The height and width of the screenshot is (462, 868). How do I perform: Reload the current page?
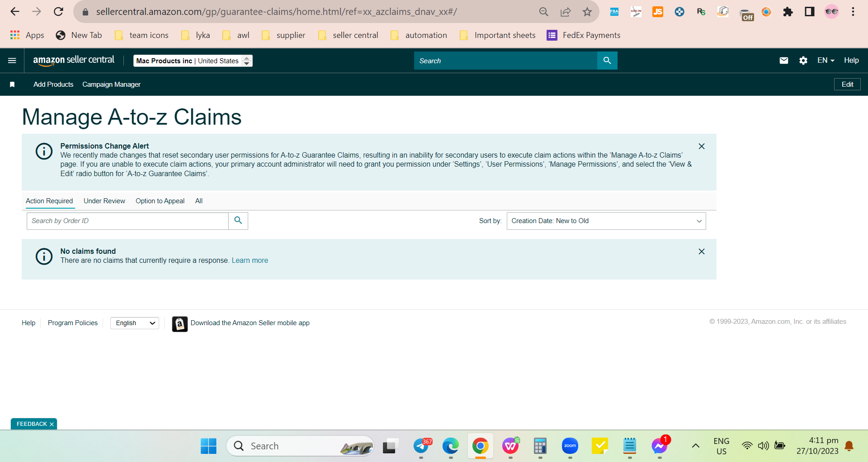tap(58, 12)
